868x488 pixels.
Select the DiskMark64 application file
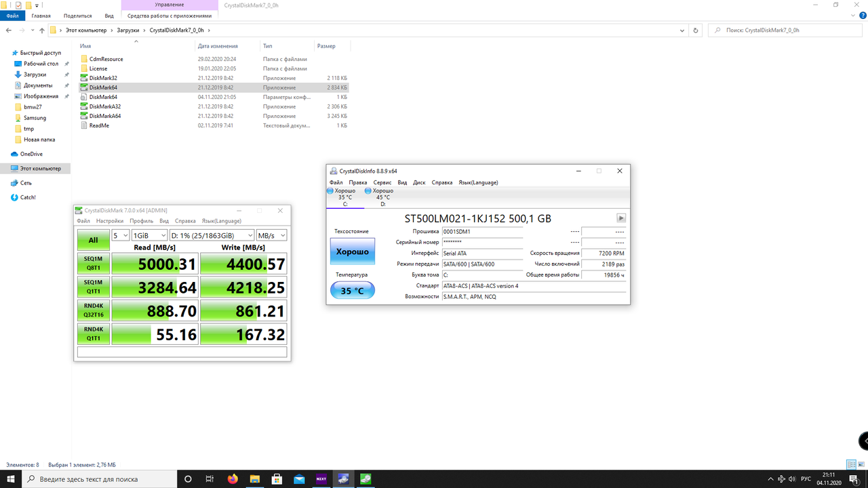214,87
